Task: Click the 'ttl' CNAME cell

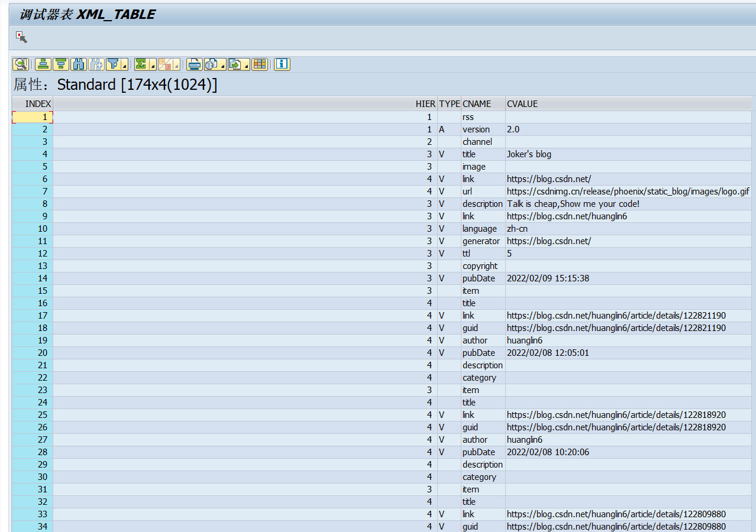Action: (x=483, y=254)
